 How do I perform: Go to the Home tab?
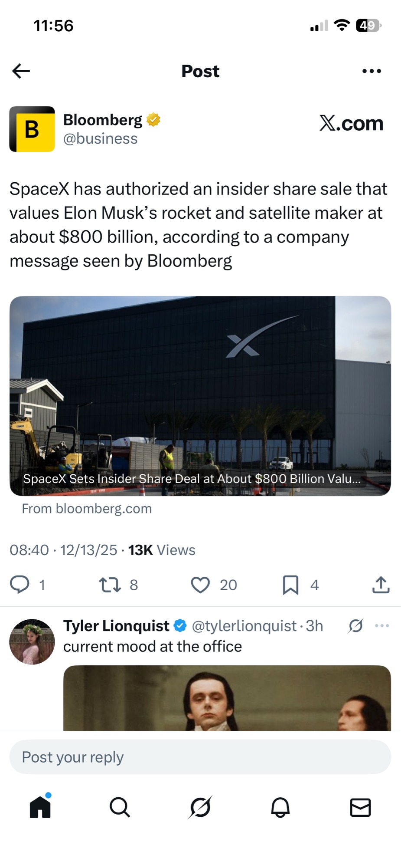click(x=40, y=807)
